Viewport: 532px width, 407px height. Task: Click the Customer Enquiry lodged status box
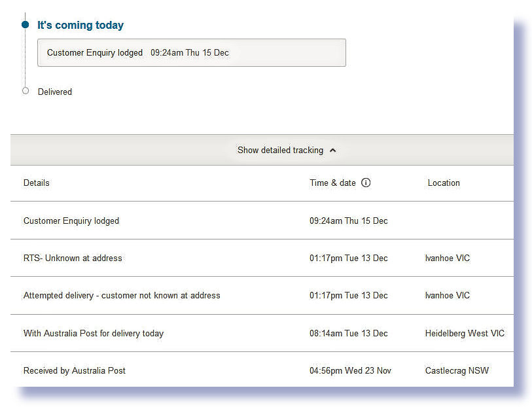[191, 53]
